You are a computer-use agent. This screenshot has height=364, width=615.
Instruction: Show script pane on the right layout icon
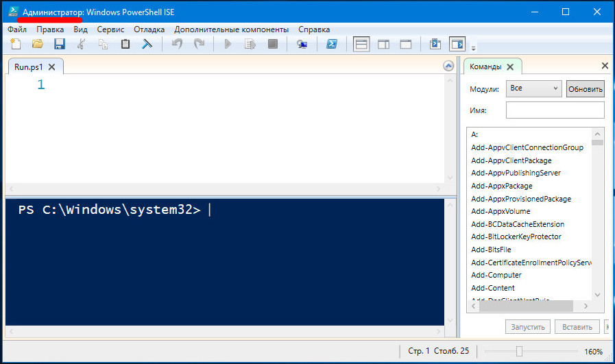pos(383,45)
